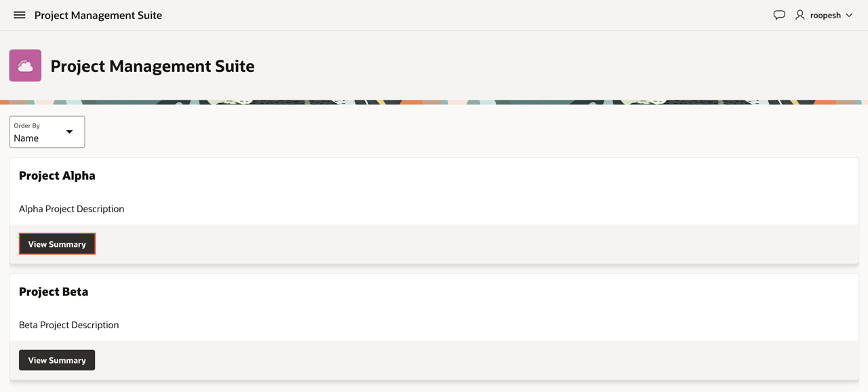The height and width of the screenshot is (392, 868).
Task: Click empty footer area of Project Alpha card
Action: click(x=475, y=244)
